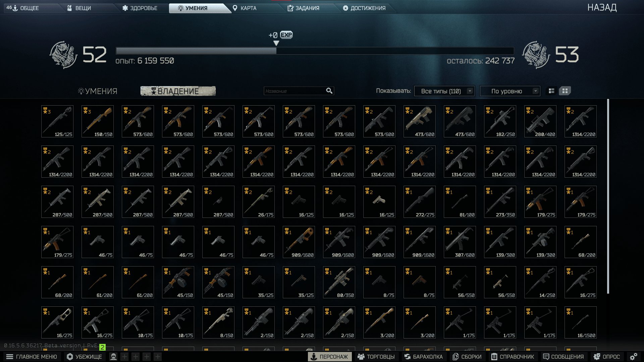Select the weapon tile showing 150/150
The image size is (644, 362).
[x=98, y=121]
